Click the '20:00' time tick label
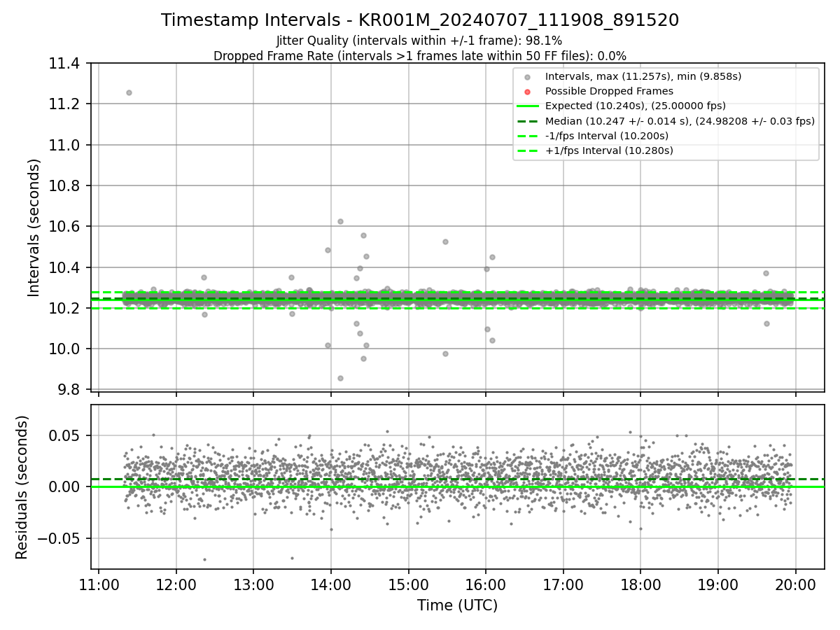 795,584
